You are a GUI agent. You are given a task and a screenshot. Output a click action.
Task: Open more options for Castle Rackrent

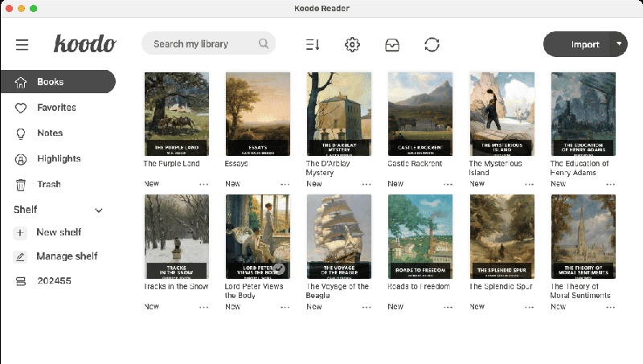tap(448, 185)
